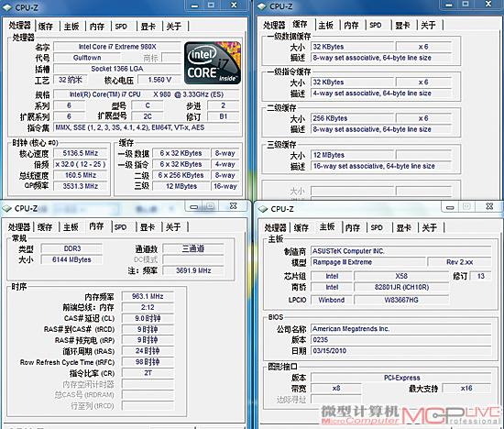The height and width of the screenshot is (429, 504).
Task: Click the NB frequency value 3691.9 MHz
Action: 193,270
